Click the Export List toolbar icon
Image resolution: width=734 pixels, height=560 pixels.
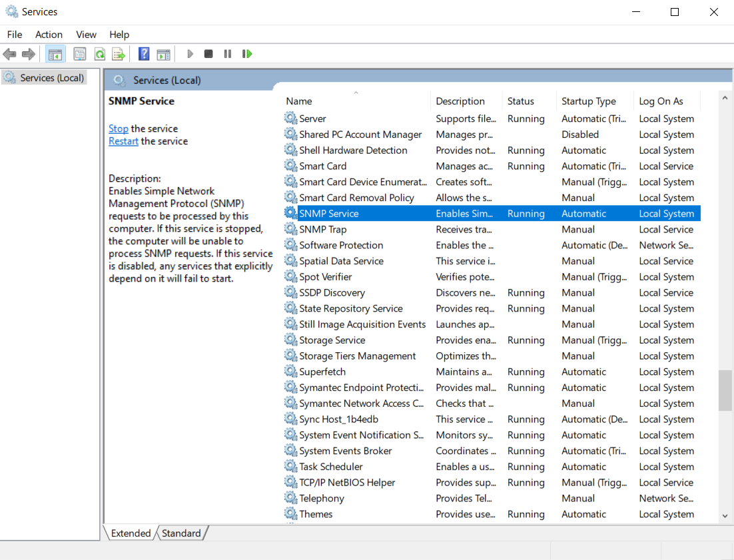point(119,54)
